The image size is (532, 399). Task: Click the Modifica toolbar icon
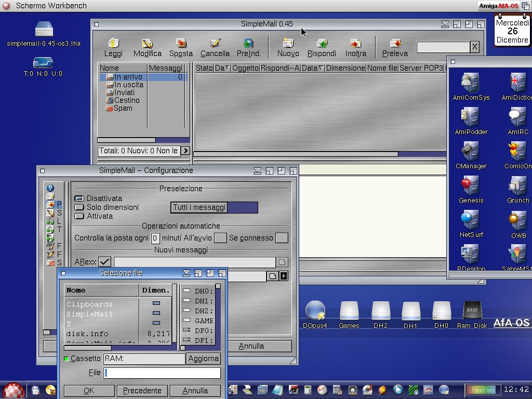147,44
